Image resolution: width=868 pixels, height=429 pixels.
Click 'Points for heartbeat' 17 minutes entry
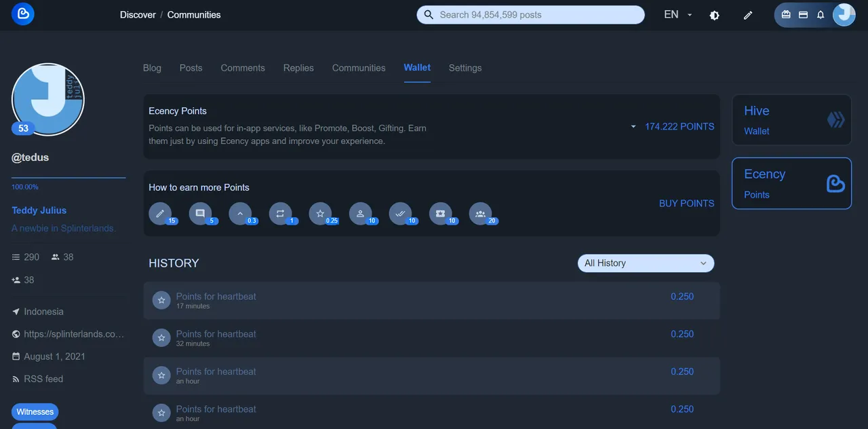click(x=216, y=297)
